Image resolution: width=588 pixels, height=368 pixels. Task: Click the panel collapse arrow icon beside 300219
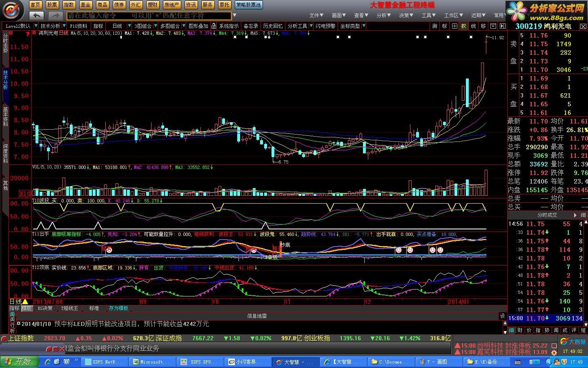pos(503,26)
